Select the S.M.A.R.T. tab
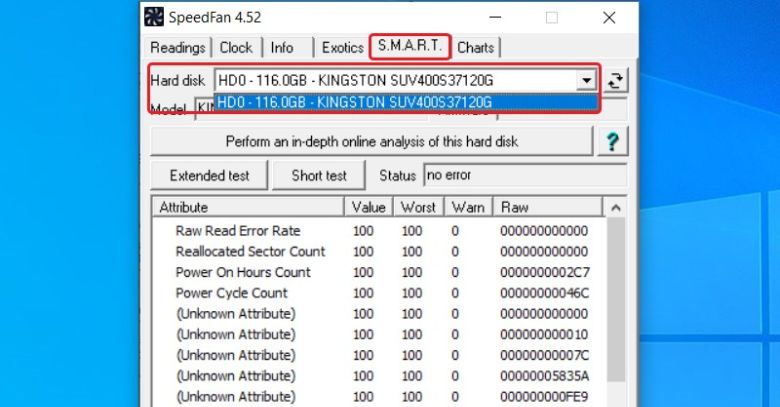 (x=410, y=46)
